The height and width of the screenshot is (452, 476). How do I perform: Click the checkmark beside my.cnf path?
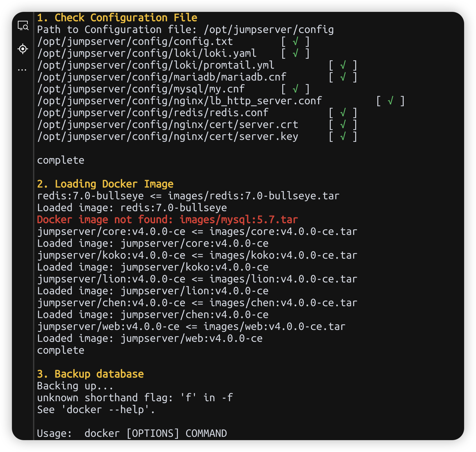click(295, 89)
